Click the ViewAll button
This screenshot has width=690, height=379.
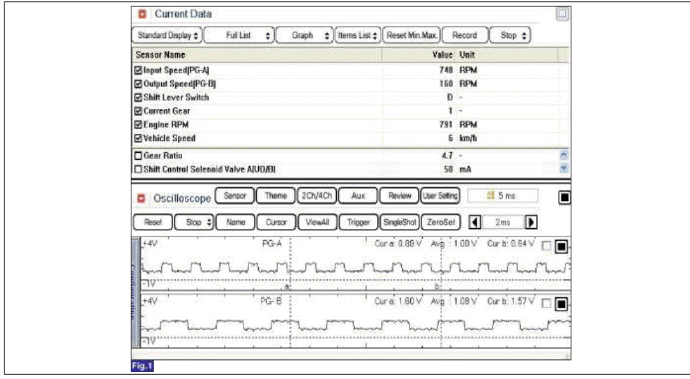pos(317,222)
